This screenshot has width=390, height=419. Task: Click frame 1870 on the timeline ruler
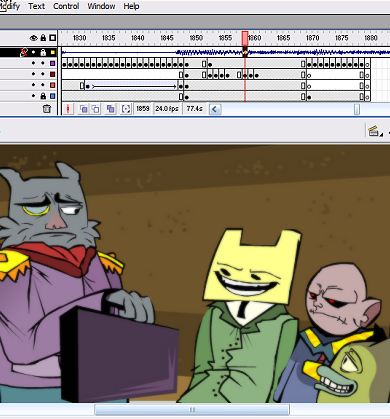pyautogui.click(x=312, y=38)
